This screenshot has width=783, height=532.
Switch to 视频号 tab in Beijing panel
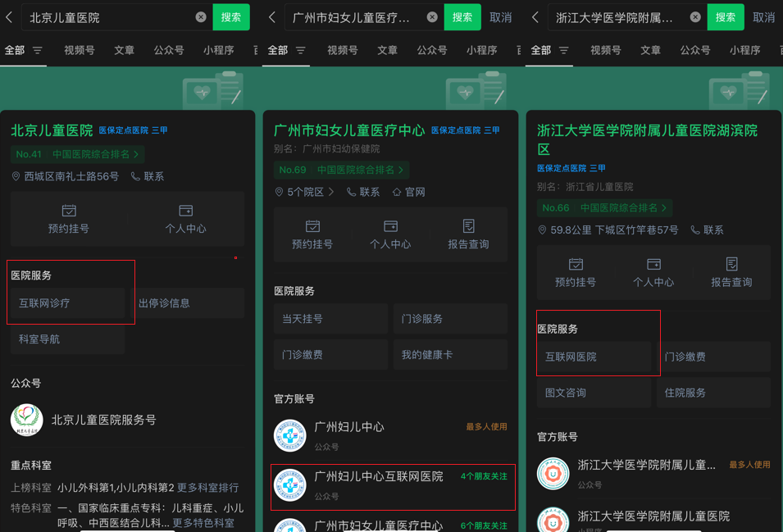(x=80, y=50)
